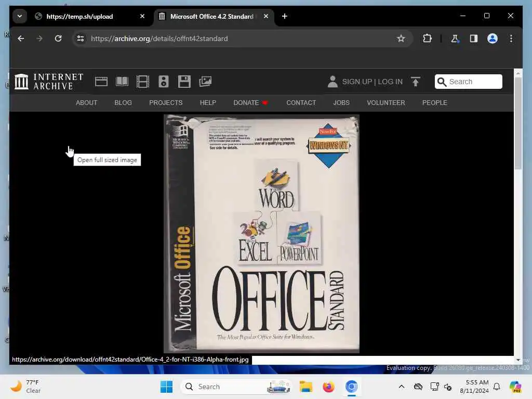
Task: Open the Copilot preview icon
Action: (x=515, y=387)
